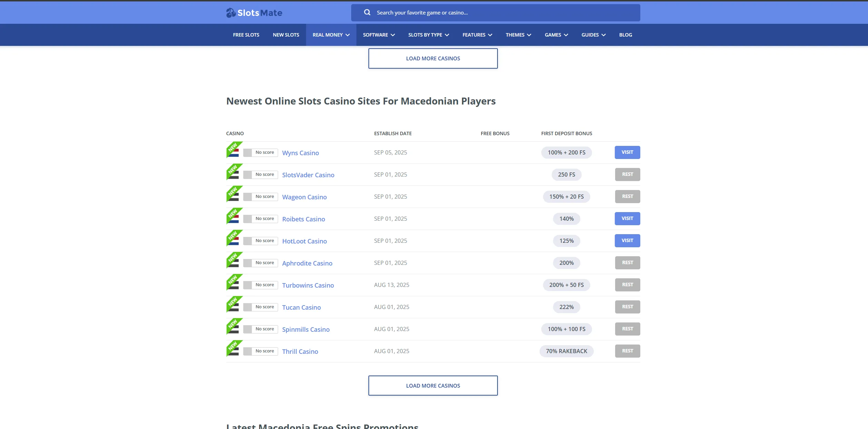Screen dimensions: 868x429
Task: Click the No score badge for Thrill Casino
Action: [260, 351]
